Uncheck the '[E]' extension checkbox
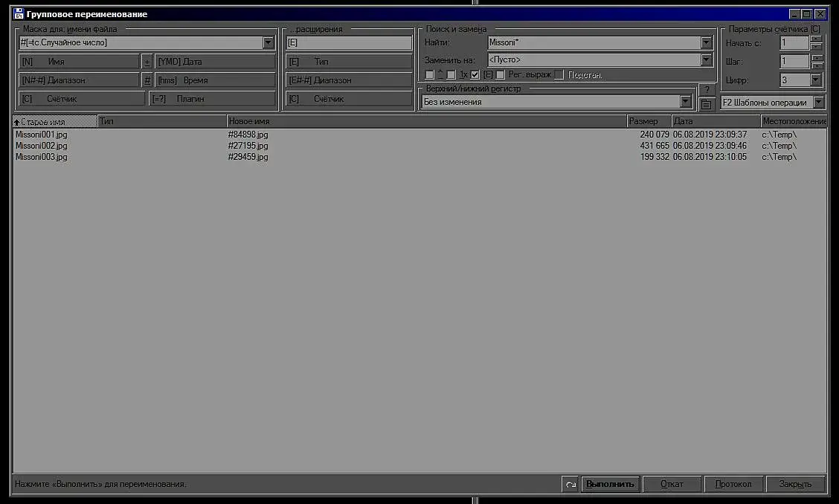The height and width of the screenshot is (504, 839). pos(475,75)
